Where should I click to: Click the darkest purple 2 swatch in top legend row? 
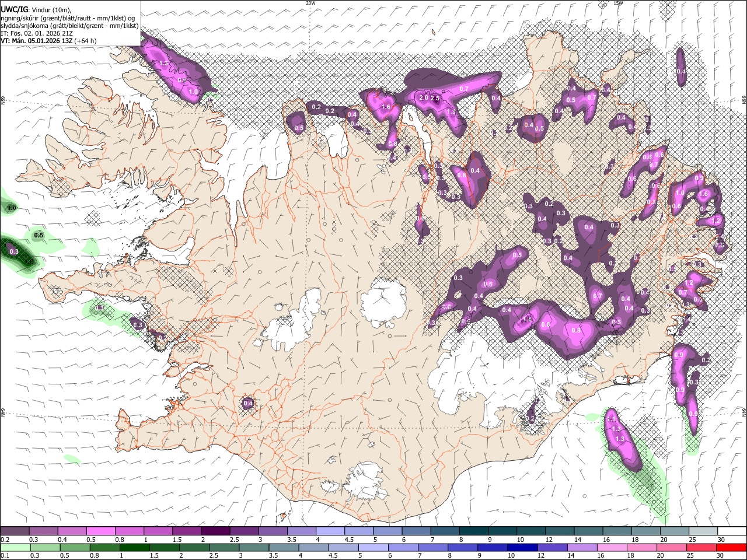215,531
